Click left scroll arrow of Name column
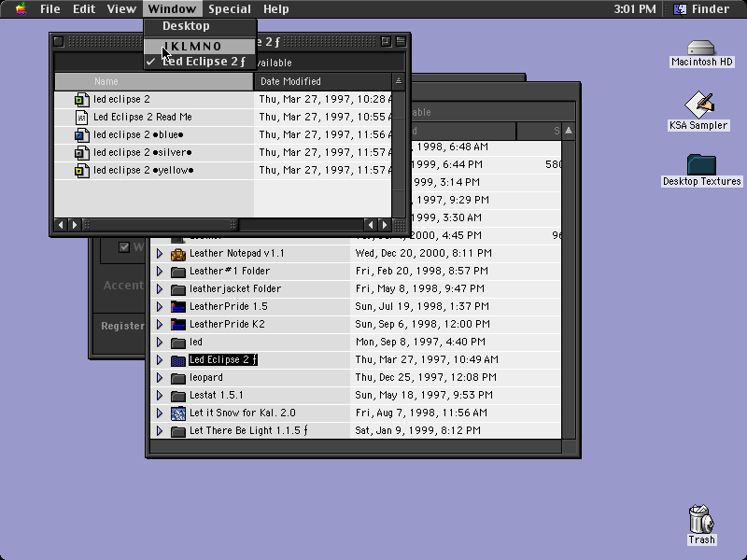 [x=61, y=225]
